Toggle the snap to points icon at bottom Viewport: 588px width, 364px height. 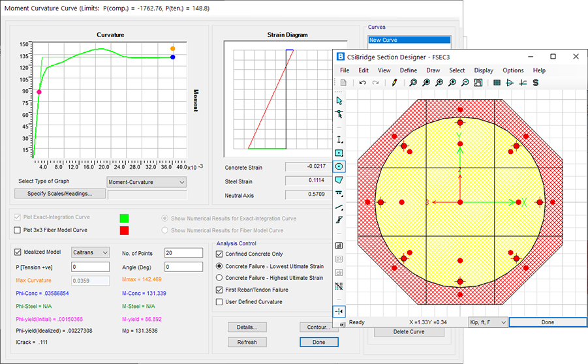(339, 312)
